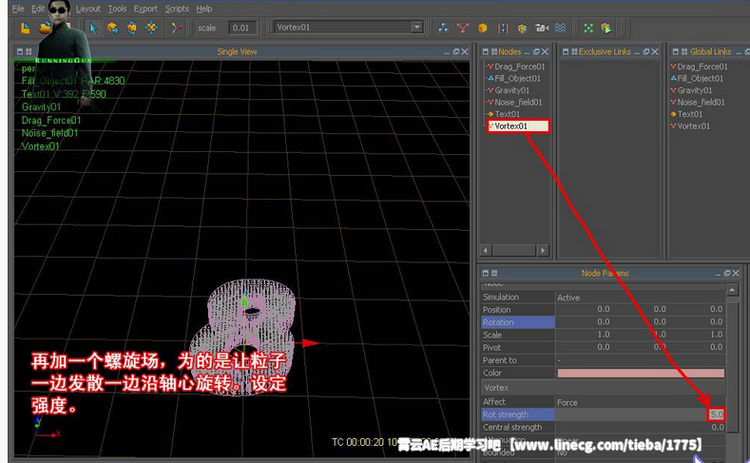Click the scale value field 0.01
750x463 pixels.
click(242, 28)
